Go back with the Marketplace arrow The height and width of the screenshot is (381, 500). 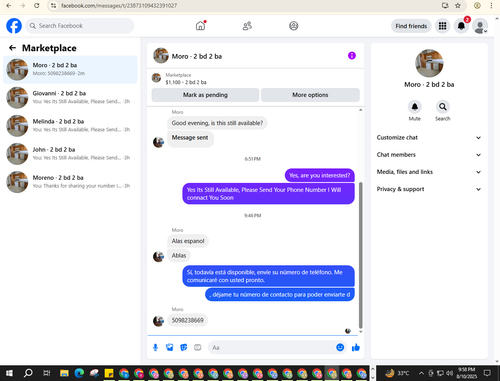pos(12,48)
